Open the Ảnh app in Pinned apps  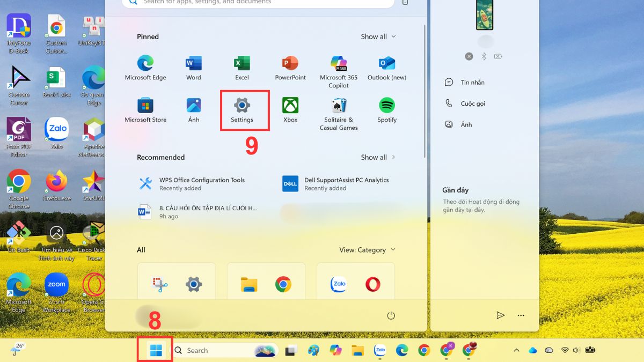click(x=194, y=110)
